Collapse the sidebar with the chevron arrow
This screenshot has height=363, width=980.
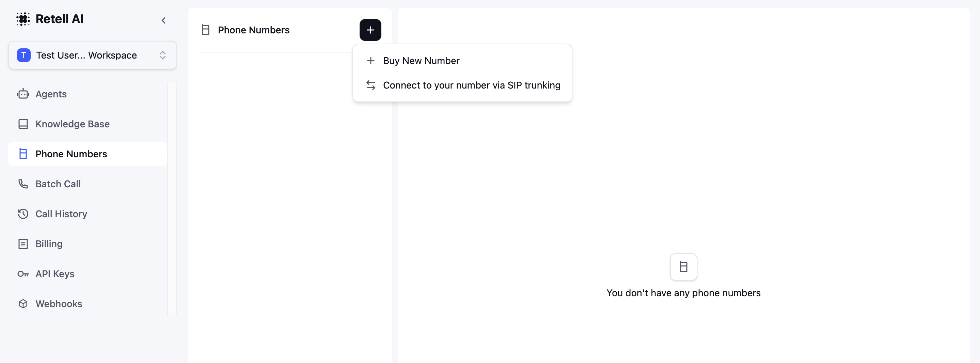click(163, 20)
